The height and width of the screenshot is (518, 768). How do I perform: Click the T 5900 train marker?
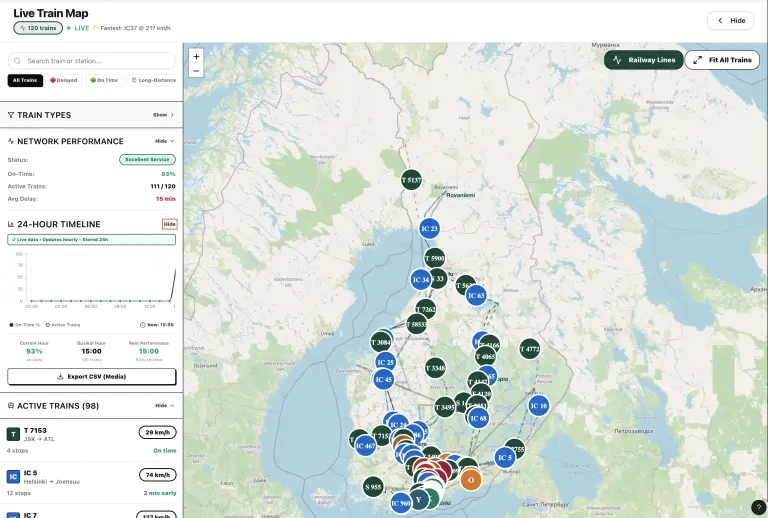click(x=434, y=258)
